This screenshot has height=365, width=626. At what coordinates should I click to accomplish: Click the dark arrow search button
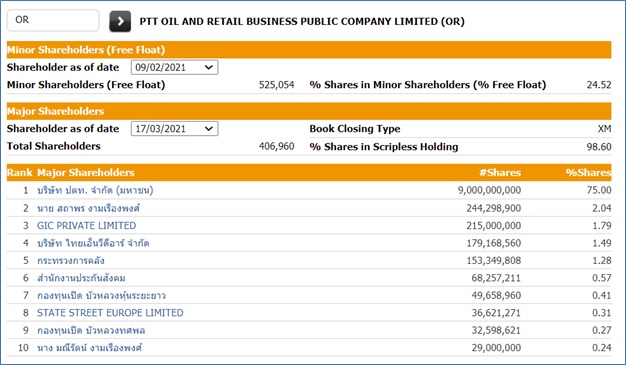click(x=120, y=21)
